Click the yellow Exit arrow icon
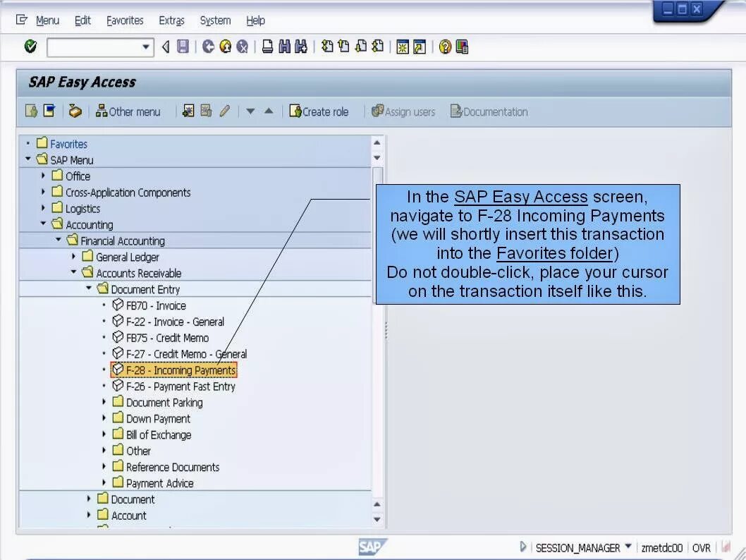 tap(226, 46)
